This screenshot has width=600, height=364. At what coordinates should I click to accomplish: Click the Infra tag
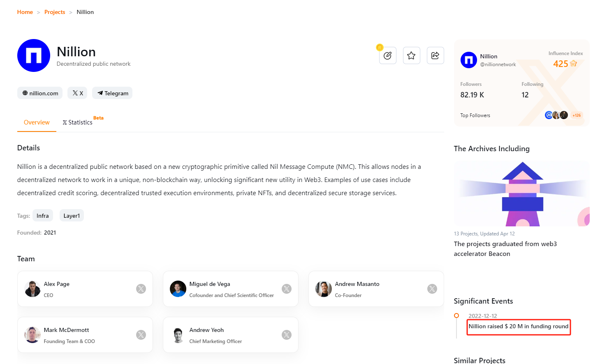[43, 216]
